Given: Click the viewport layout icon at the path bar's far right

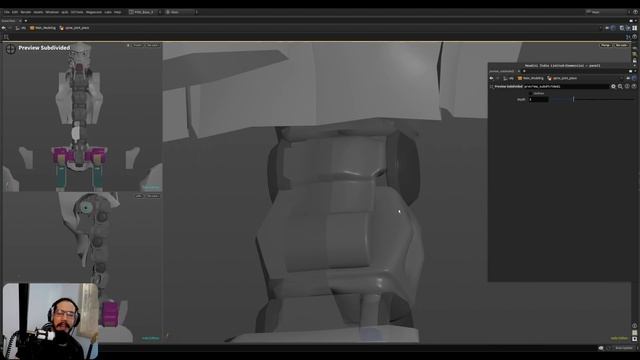Looking at the screenshot, I should (x=635, y=28).
